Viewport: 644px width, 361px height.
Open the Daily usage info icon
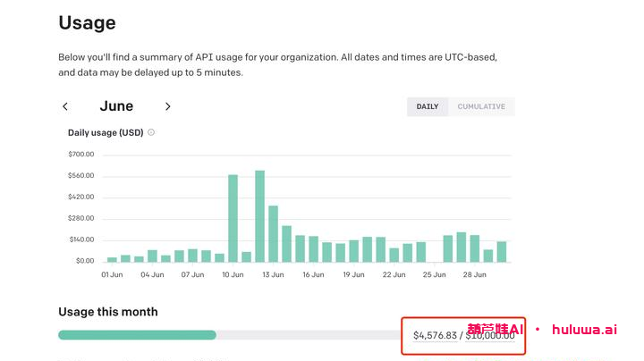click(151, 132)
